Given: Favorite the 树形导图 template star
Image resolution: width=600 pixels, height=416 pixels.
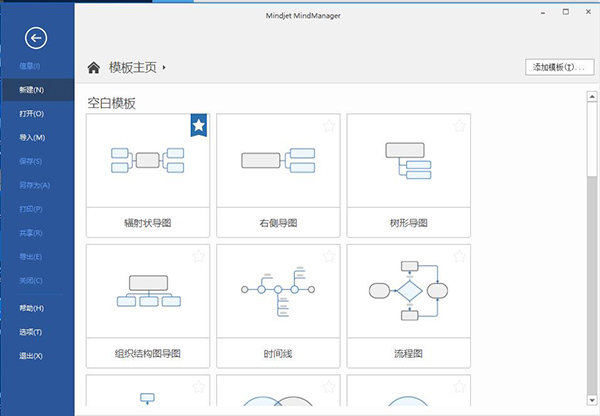Looking at the screenshot, I should pos(460,126).
